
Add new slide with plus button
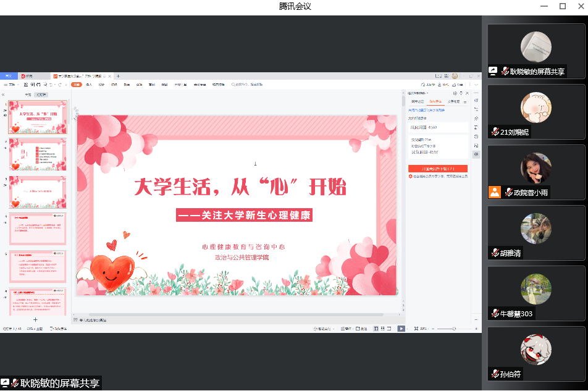click(x=35, y=319)
